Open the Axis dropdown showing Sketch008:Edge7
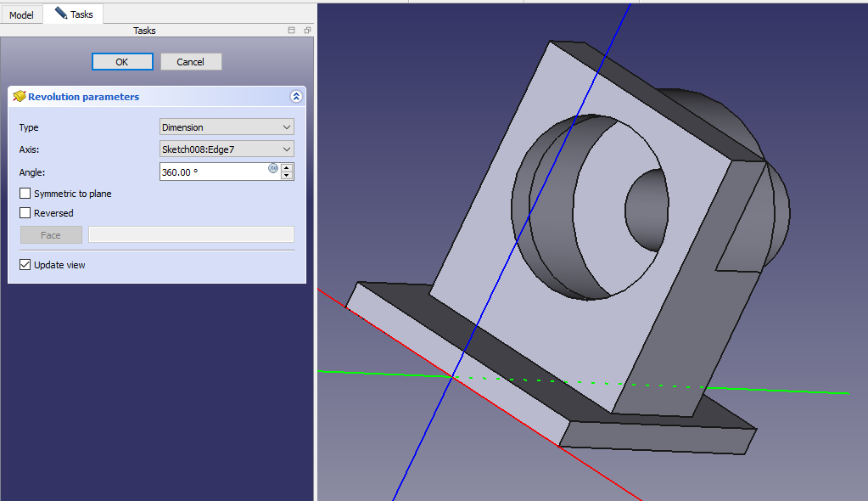Viewport: 868px width, 501px height. (x=227, y=149)
